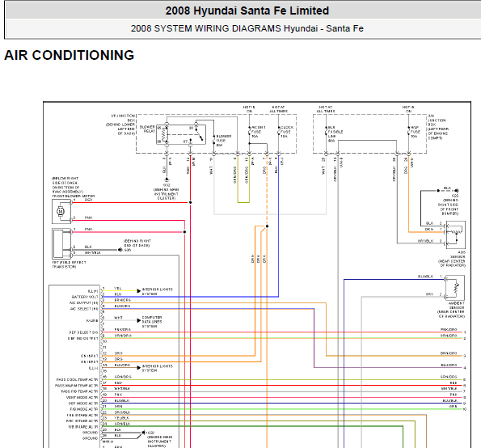Click the K-LINE pin label
Screen dimensions: 481x448
92,321
